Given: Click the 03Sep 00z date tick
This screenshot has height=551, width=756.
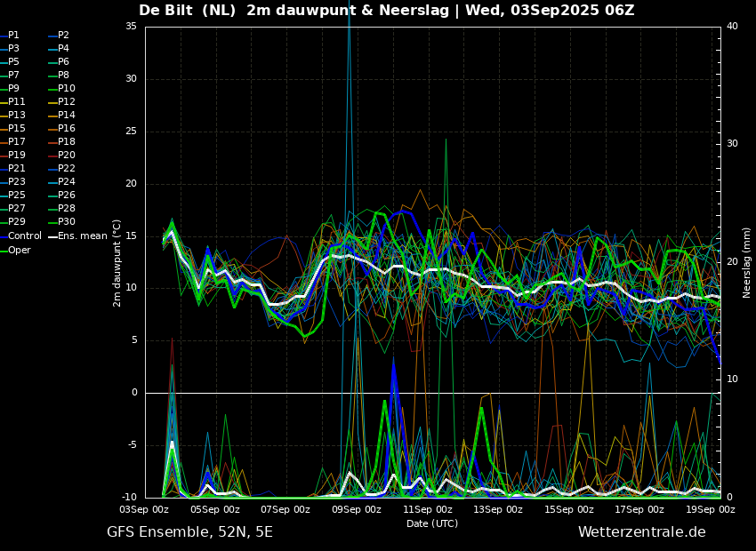Looking at the screenshot, I should (145, 510).
